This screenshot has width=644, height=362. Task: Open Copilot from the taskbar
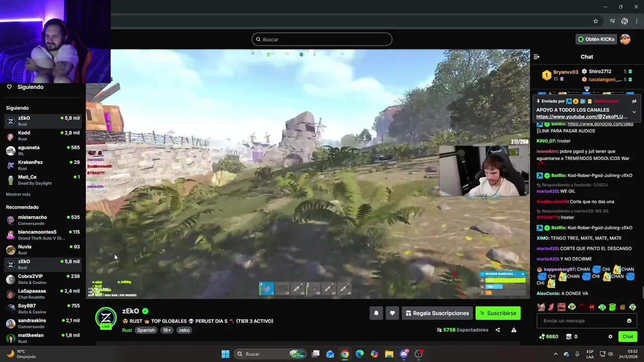[374, 354]
